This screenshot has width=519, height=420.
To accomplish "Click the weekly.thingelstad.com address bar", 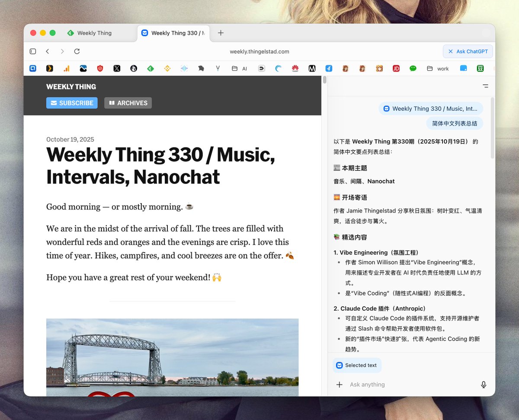I will [x=259, y=51].
